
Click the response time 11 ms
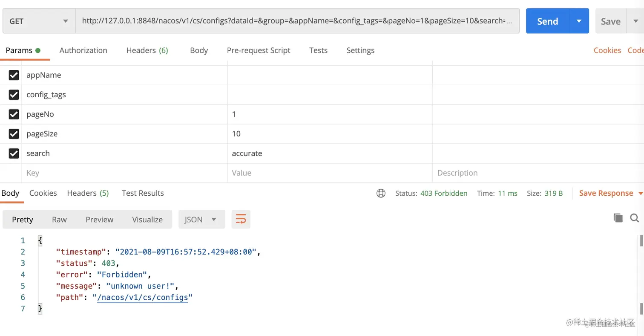[x=508, y=194]
